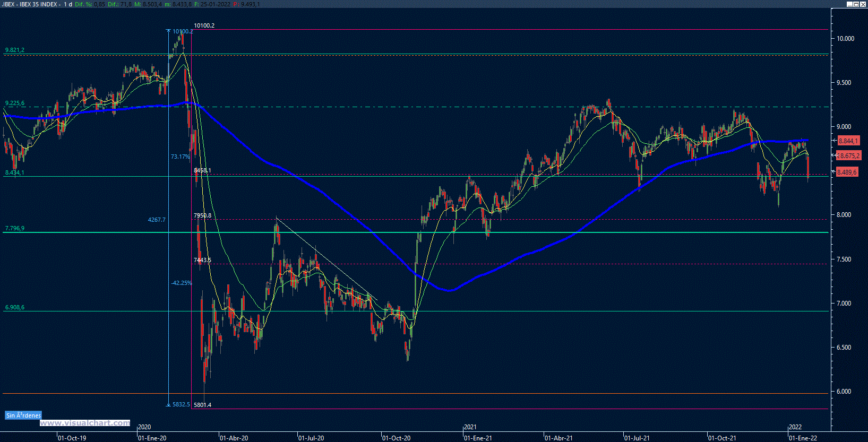This screenshot has width=868, height=442.
Task: Click the 8.675,2 price tag
Action: 847,156
